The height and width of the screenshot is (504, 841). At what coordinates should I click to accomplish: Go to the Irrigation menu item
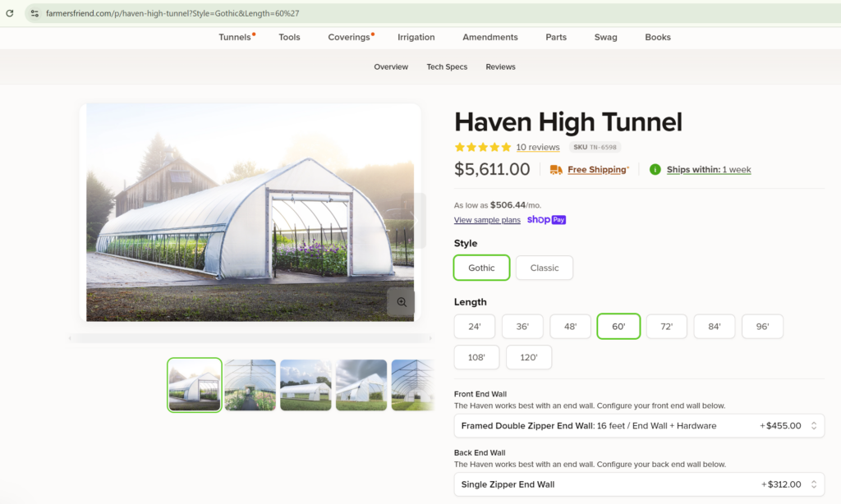click(x=416, y=37)
